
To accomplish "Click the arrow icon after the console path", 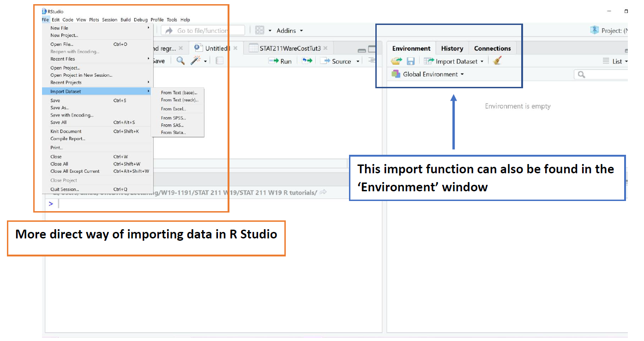I will (323, 192).
